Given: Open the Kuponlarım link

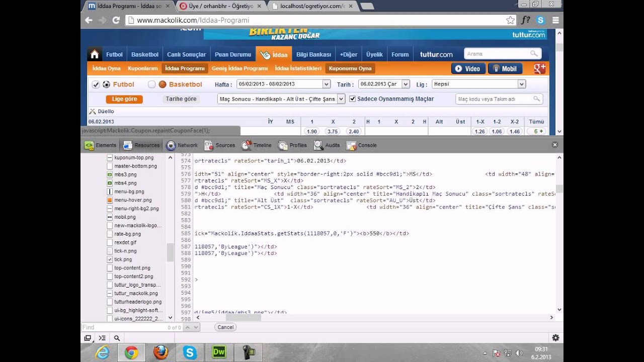Looking at the screenshot, I should (x=142, y=68).
